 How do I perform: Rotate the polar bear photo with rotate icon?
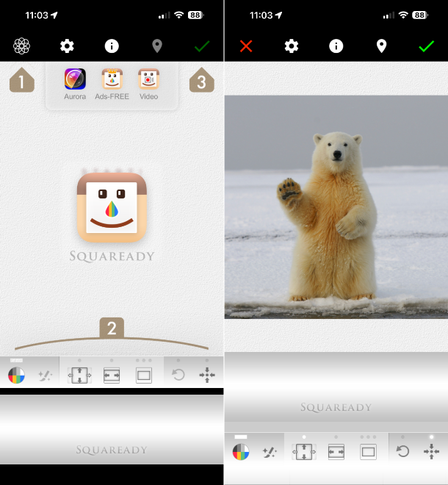tap(402, 452)
